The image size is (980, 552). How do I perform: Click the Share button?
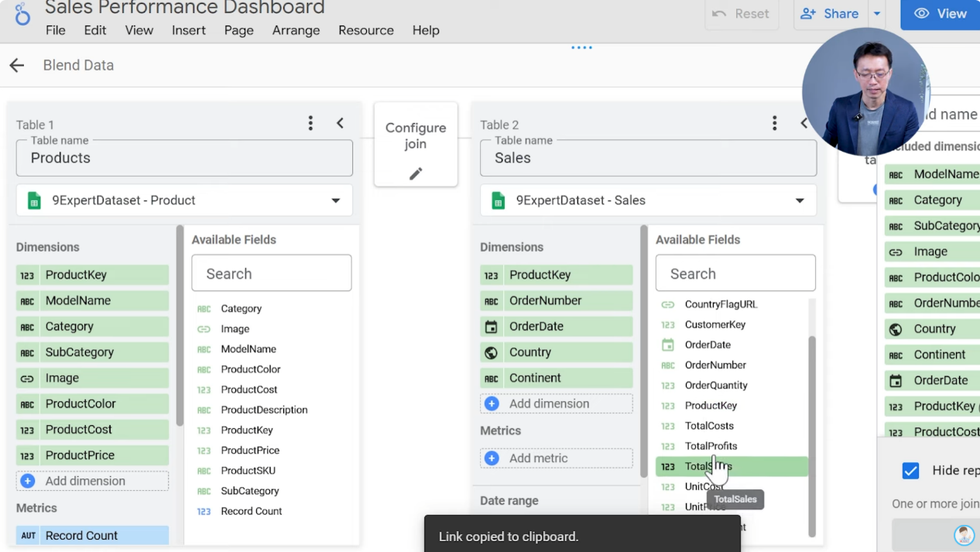[832, 13]
